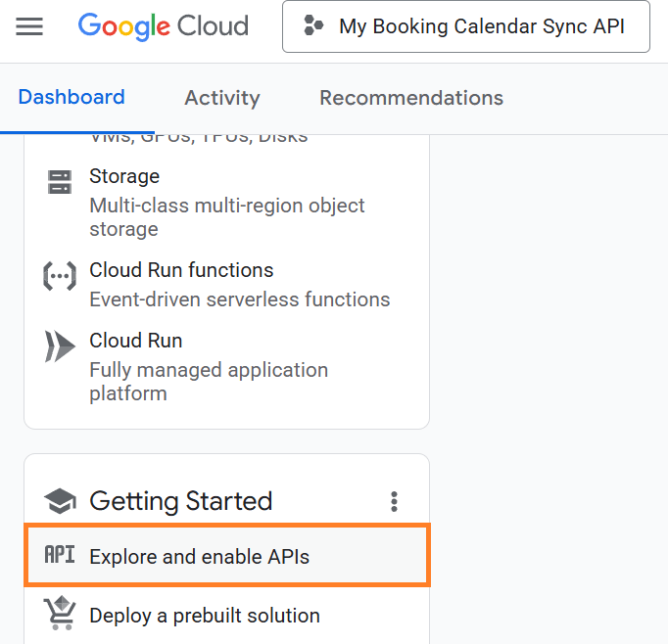The width and height of the screenshot is (668, 644).
Task: Open the Getting Started three-dot menu
Action: point(394,502)
